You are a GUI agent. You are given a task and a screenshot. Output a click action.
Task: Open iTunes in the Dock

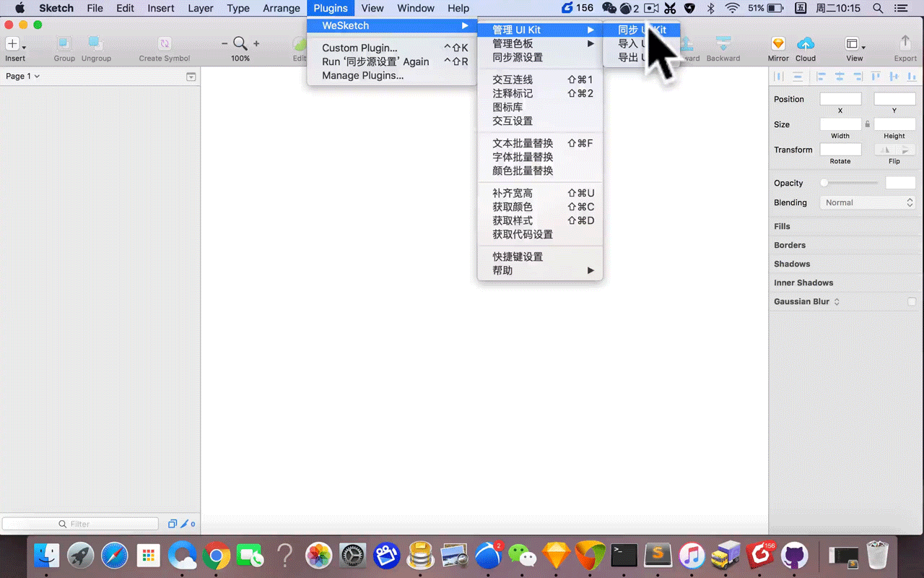pos(692,556)
